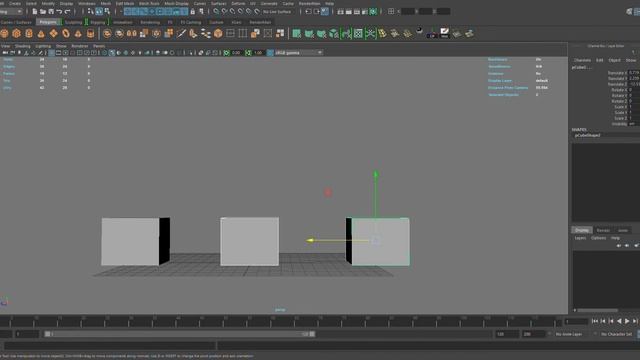Click the Bevel cube shelf icon
This screenshot has height=360, width=640.
(x=218, y=33)
